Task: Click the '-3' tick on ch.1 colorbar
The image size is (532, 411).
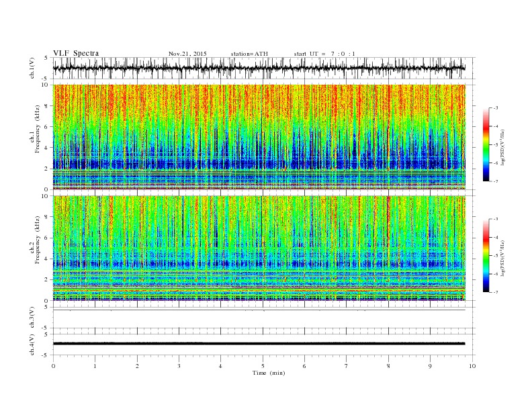Action: coord(496,108)
